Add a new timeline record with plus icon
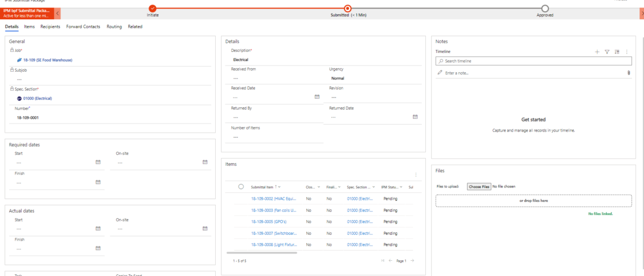The image size is (644, 276). coord(597,52)
